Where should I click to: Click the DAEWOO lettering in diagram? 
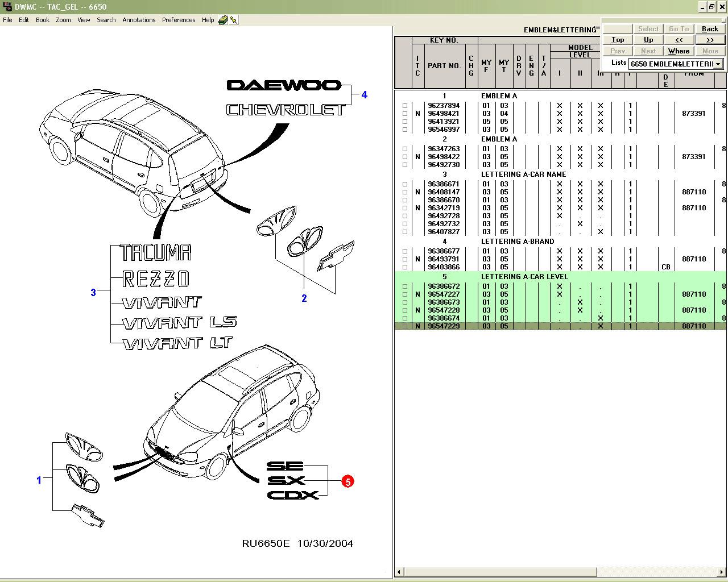click(284, 85)
